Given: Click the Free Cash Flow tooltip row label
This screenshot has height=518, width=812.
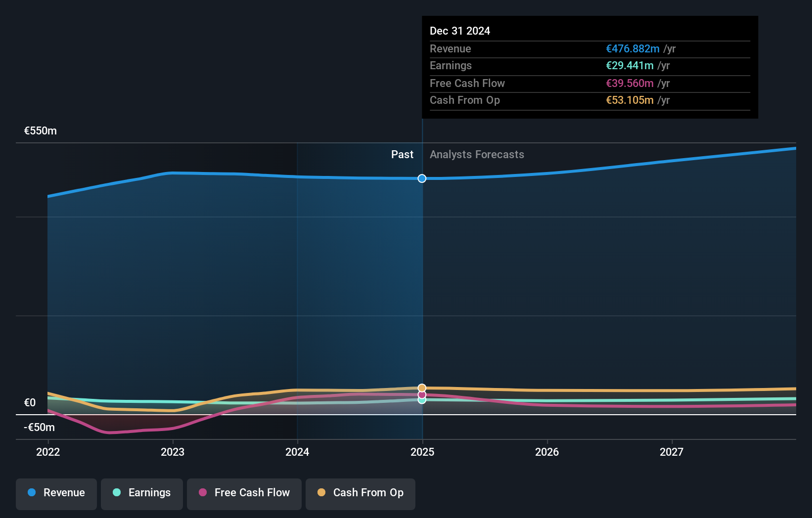Looking at the screenshot, I should coord(467,84).
